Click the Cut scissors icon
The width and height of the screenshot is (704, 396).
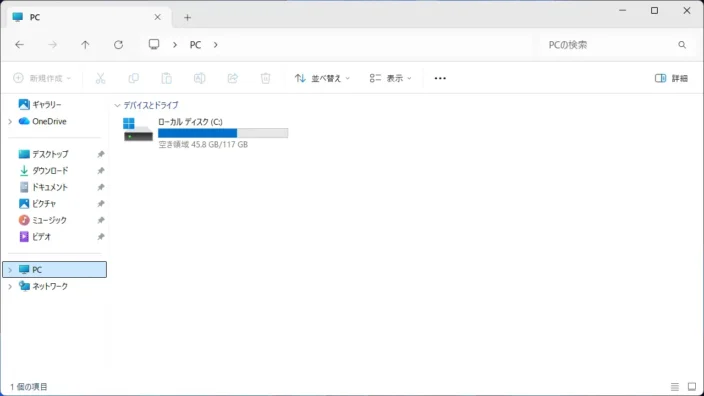[101, 78]
